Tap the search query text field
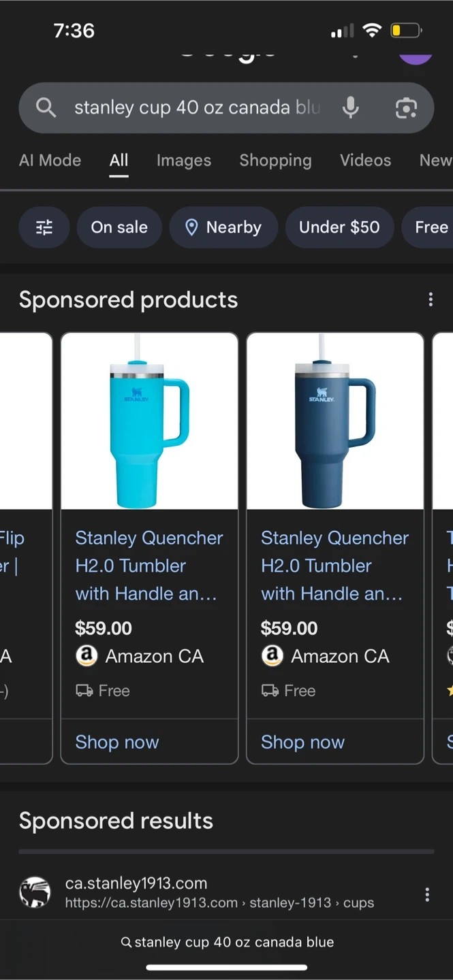The height and width of the screenshot is (980, 453). click(x=196, y=108)
